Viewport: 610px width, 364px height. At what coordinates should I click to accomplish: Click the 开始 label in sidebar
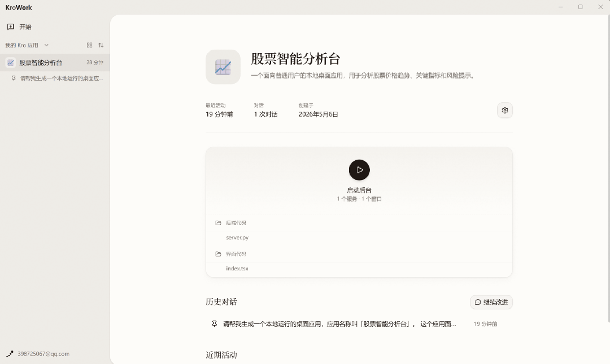pos(25,27)
